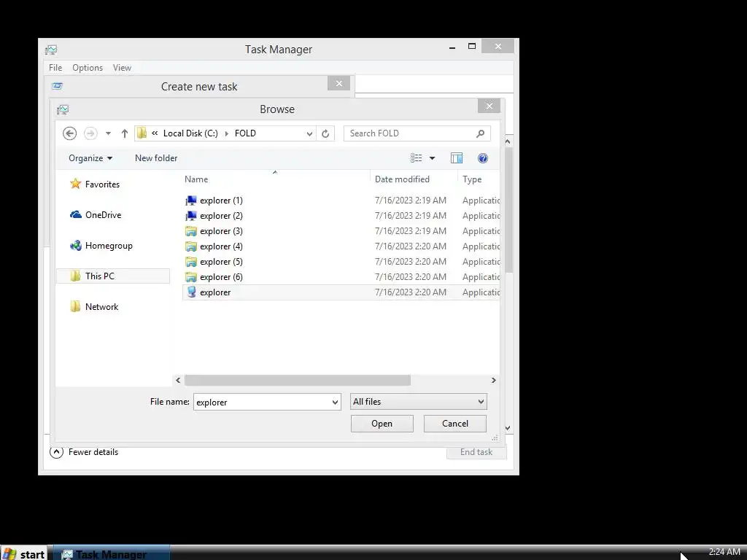Open recent locations dropdown arrow
Viewport: 747px width, 560px height.
click(x=109, y=133)
